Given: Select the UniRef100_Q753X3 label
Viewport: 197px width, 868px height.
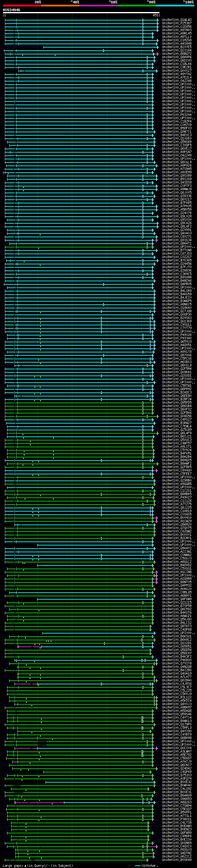Looking at the screenshot, I should point(177,775).
